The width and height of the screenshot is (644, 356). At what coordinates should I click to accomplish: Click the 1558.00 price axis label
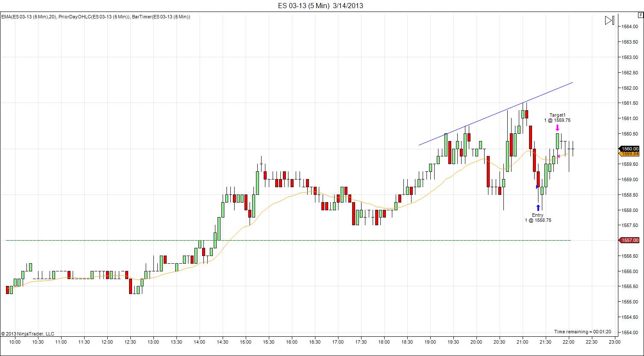pyautogui.click(x=630, y=210)
